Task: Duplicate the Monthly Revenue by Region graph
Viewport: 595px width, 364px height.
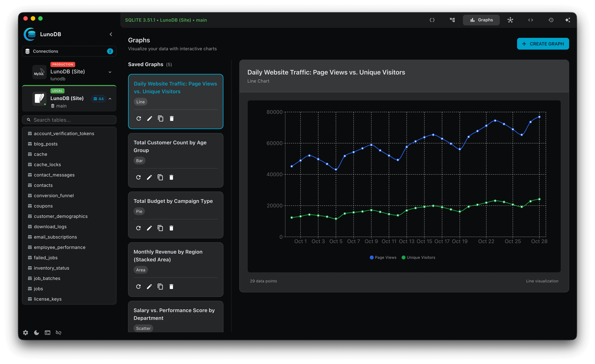Action: pyautogui.click(x=160, y=287)
